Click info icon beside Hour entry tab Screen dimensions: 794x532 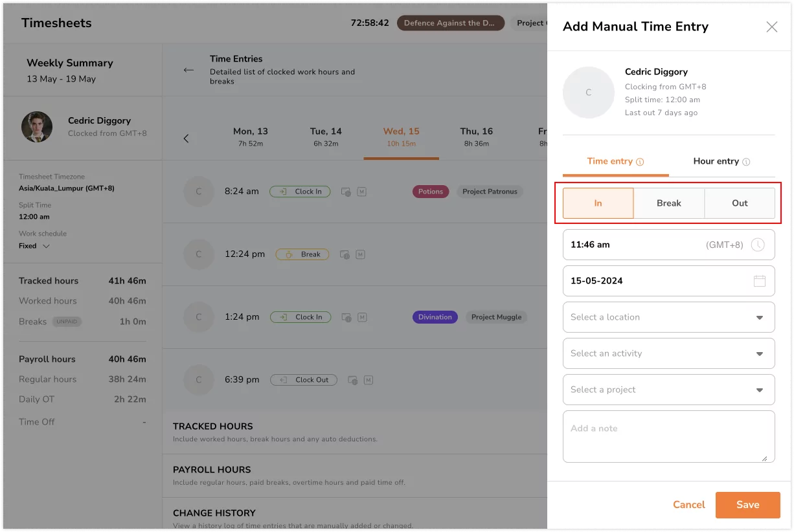tap(746, 162)
